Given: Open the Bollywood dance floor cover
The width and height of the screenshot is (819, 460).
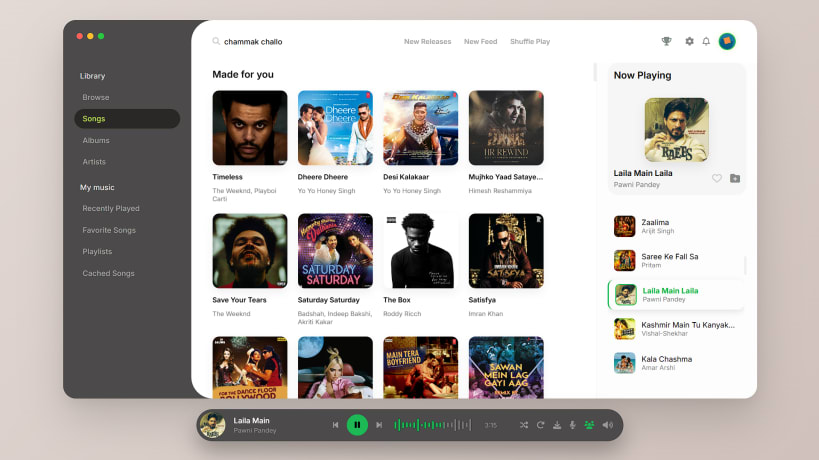Looking at the screenshot, I should click(250, 368).
